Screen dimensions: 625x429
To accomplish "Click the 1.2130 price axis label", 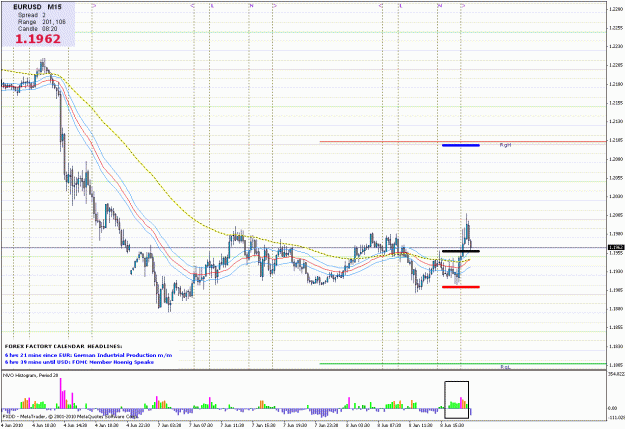I will coord(616,121).
